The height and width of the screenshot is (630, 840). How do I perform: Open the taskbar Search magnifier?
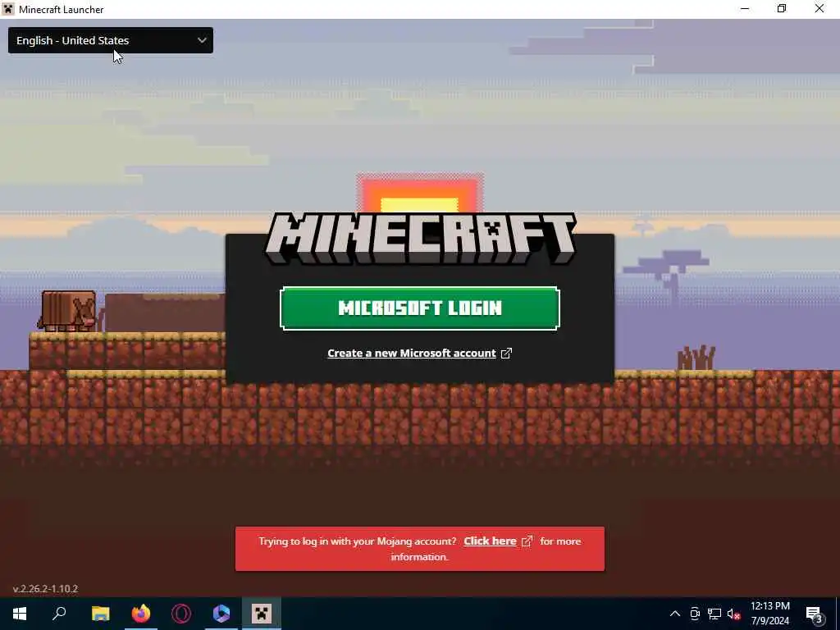[x=59, y=614]
